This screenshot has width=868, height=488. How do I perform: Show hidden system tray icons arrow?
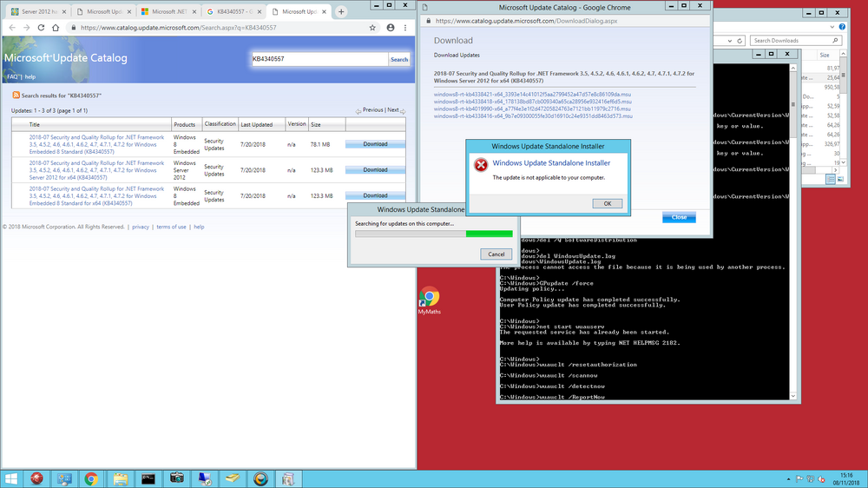point(788,479)
